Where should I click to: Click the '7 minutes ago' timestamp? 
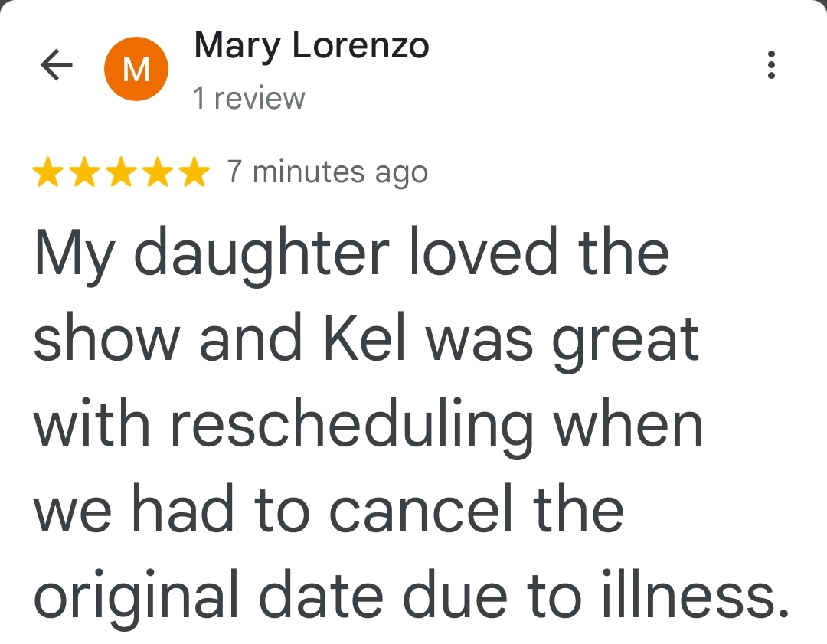328,172
